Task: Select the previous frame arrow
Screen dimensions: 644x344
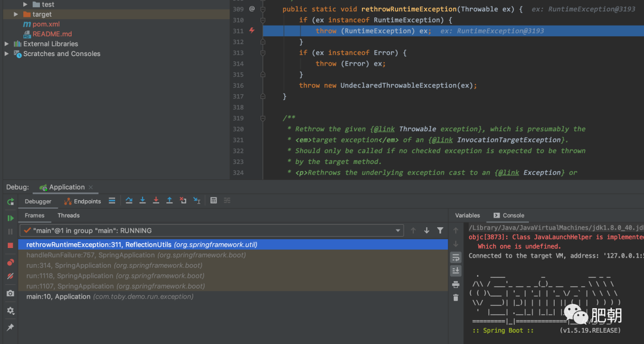Action: click(x=413, y=231)
